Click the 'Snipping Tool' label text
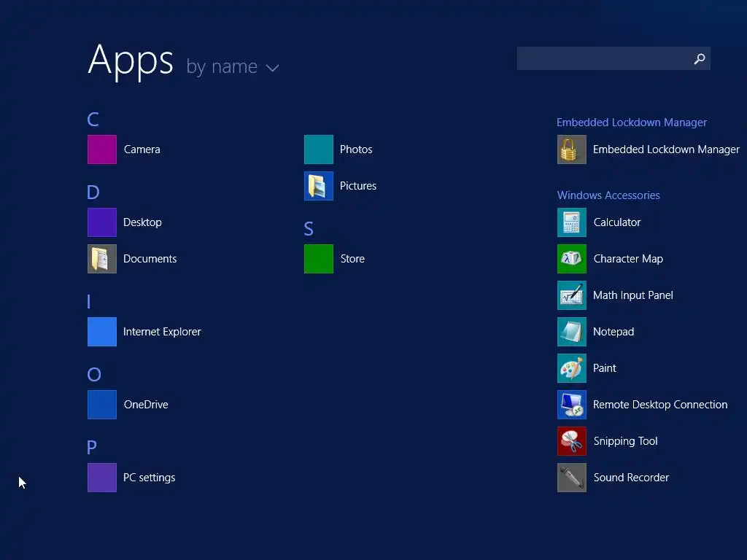This screenshot has width=747, height=560. (x=625, y=441)
